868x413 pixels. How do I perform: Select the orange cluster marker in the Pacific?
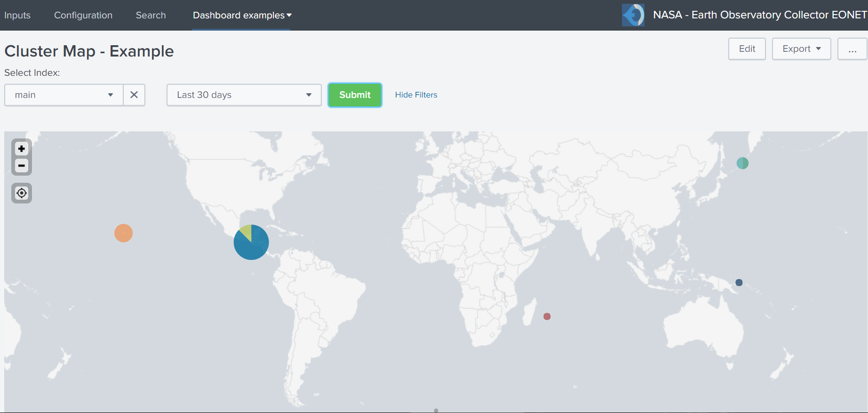124,233
